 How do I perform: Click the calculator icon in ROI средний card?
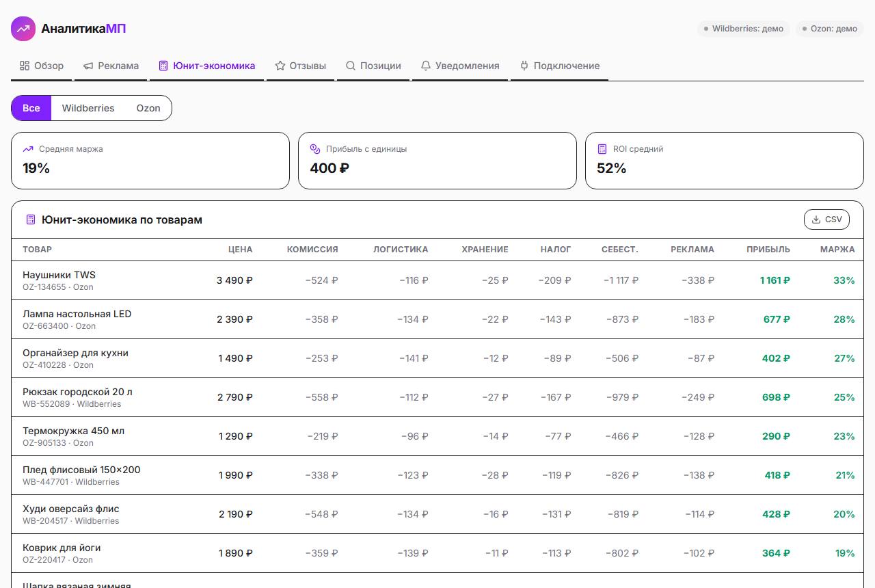[x=602, y=149]
